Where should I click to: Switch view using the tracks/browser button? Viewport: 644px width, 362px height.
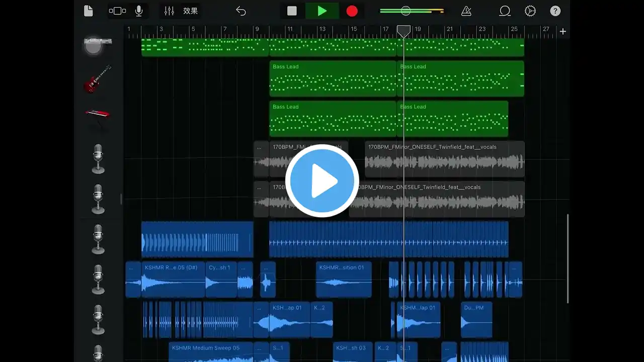click(117, 11)
